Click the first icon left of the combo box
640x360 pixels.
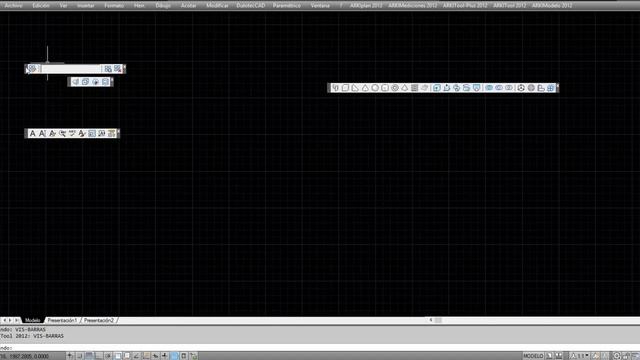coord(33,69)
